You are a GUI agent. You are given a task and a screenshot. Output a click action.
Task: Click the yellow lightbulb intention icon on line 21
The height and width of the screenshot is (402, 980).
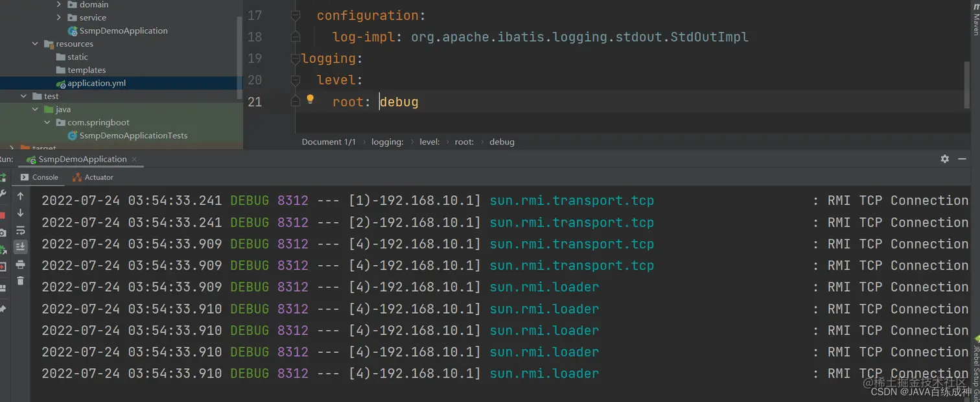coord(310,99)
